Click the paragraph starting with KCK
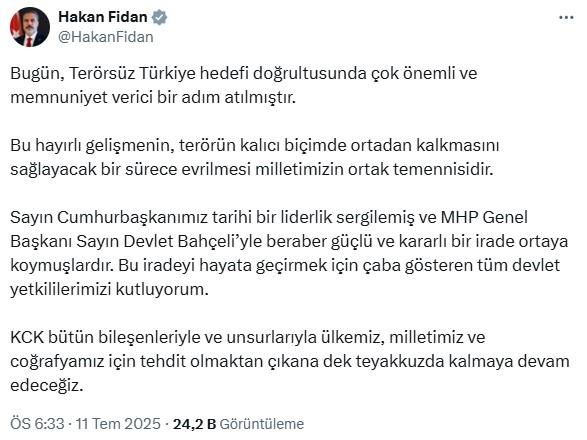This screenshot has width=587, height=440. coord(290,361)
